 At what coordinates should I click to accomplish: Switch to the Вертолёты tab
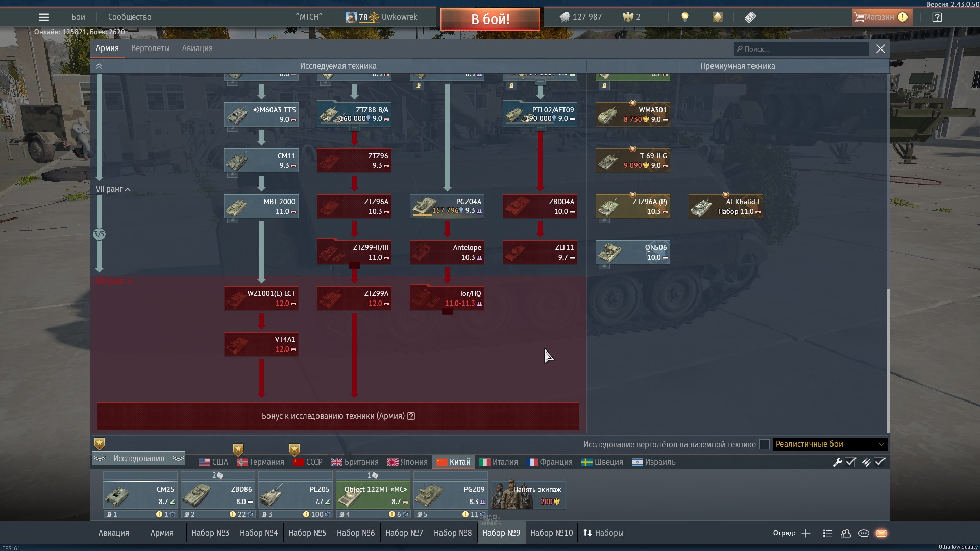[x=151, y=48]
